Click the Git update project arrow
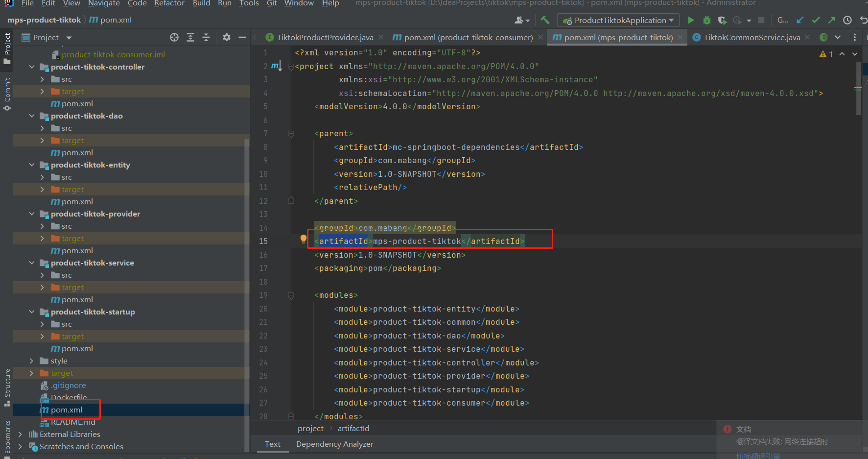 (800, 20)
